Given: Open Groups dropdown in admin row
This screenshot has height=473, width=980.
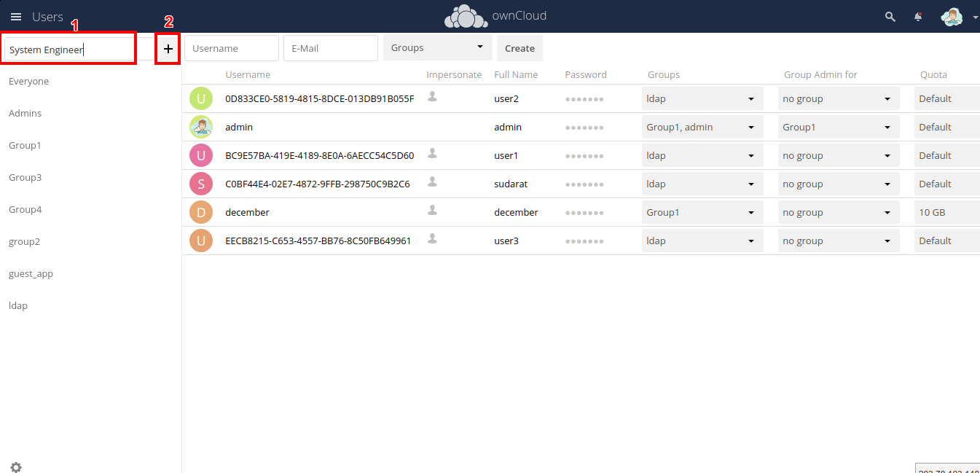Looking at the screenshot, I should click(x=702, y=128).
